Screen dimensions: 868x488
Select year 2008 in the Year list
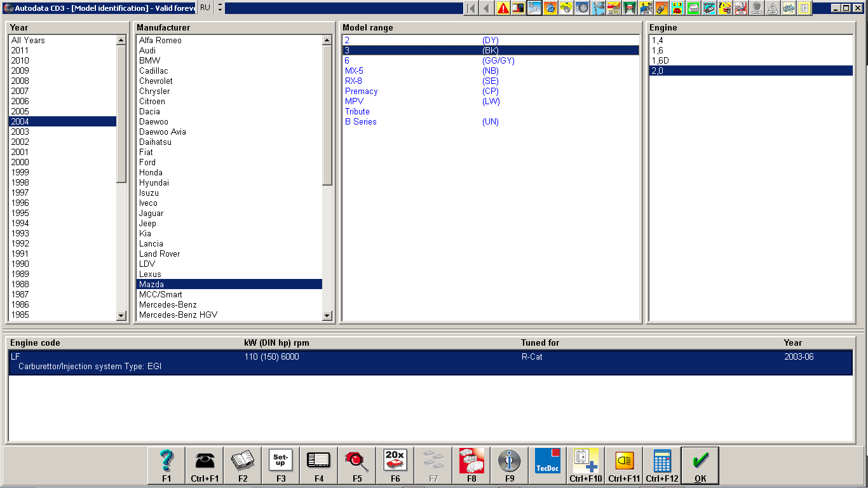(62, 81)
